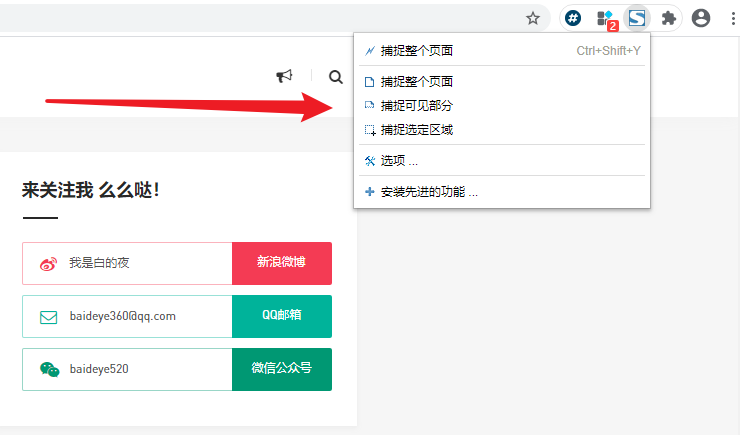Select 捕捉整个页面 with Ctrl+Shift+Y shortcut
740x435 pixels.
pyautogui.click(x=502, y=50)
